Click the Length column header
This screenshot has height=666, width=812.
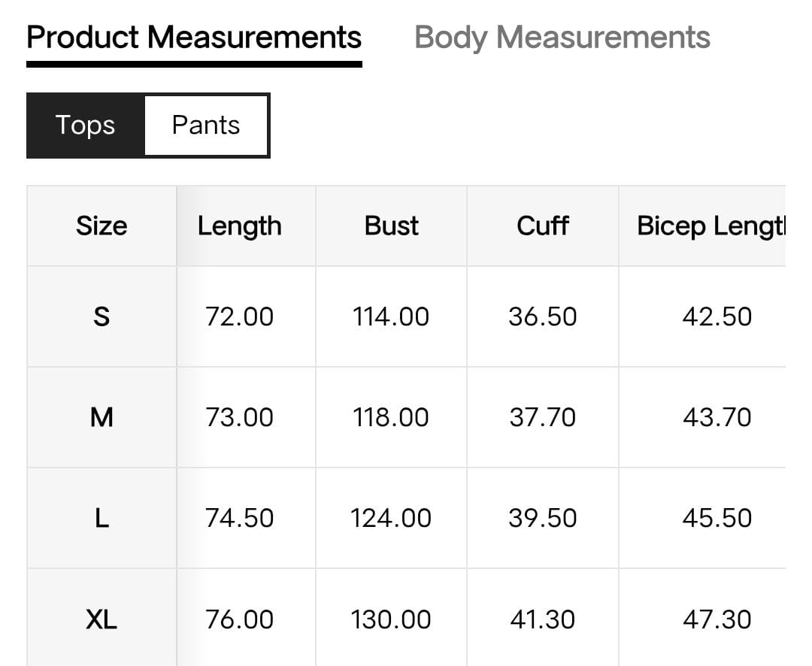[x=239, y=226]
